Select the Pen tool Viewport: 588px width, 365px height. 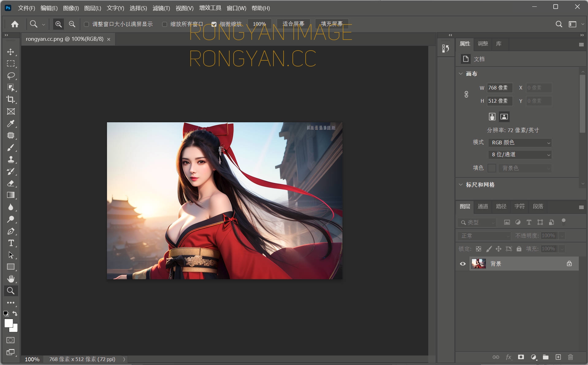coord(11,231)
